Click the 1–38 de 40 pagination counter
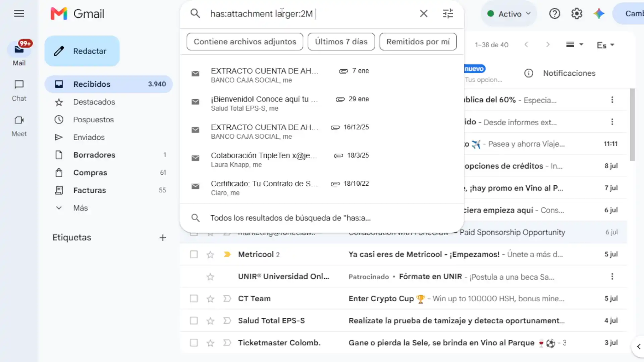 (x=491, y=45)
